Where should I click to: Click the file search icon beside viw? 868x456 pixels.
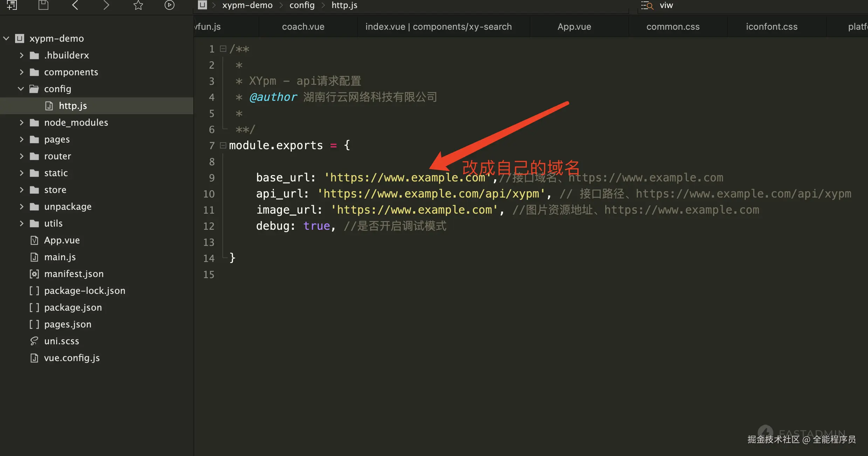click(x=647, y=5)
